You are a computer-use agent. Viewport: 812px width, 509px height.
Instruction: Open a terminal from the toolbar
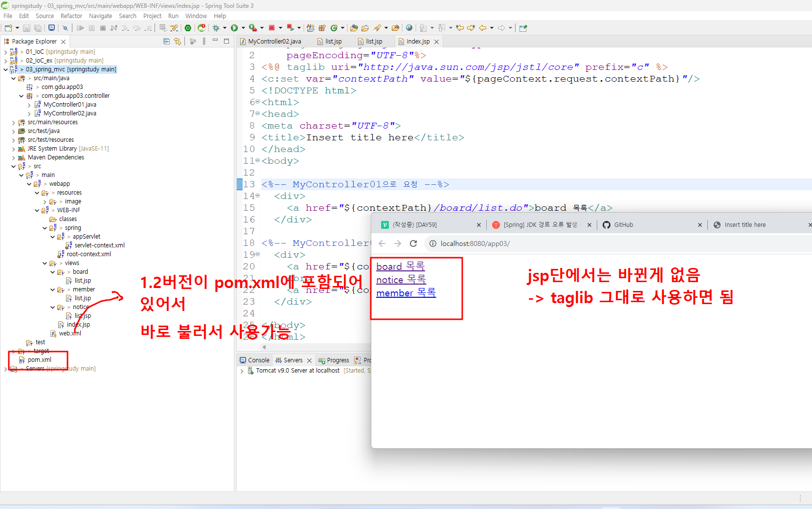51,28
